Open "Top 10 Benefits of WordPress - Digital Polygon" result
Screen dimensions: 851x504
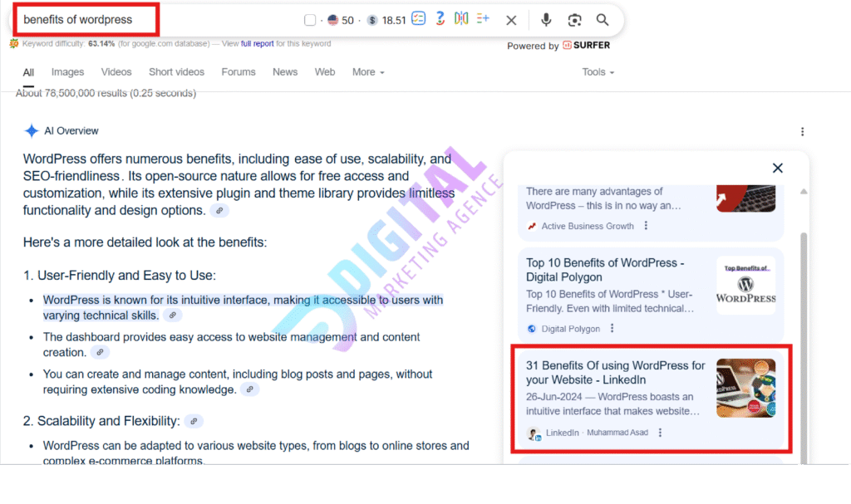(x=605, y=270)
